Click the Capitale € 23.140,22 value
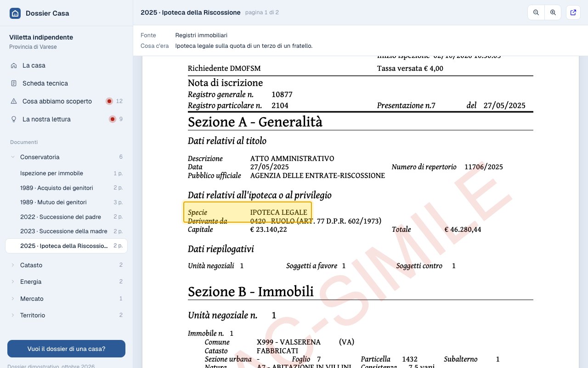Viewport: 588px width, 368px height. [x=269, y=230]
